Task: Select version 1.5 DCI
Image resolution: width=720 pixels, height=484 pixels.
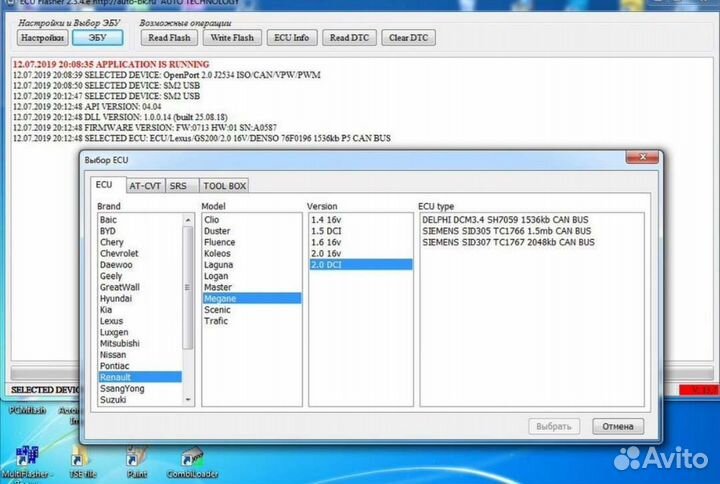Action: tap(361, 231)
